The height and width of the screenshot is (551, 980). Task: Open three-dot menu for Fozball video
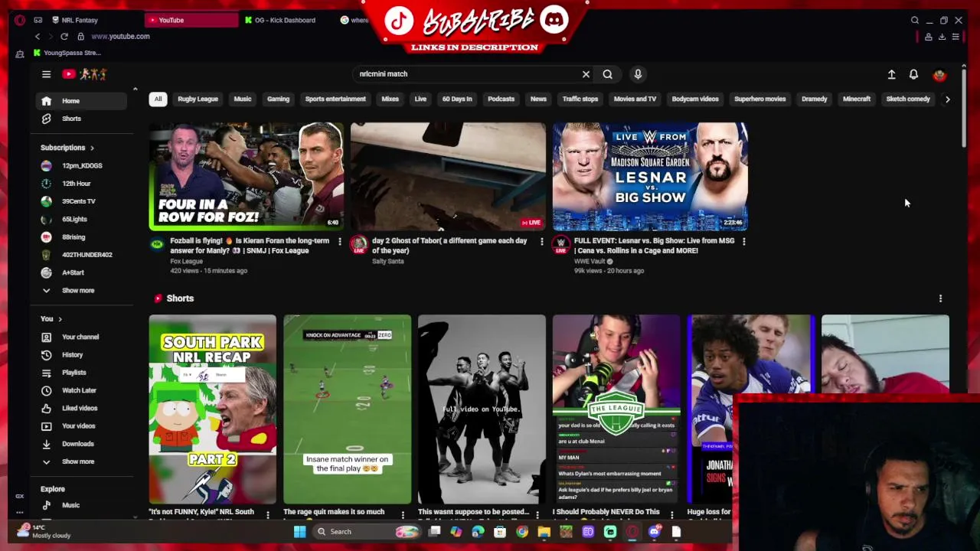click(x=340, y=242)
